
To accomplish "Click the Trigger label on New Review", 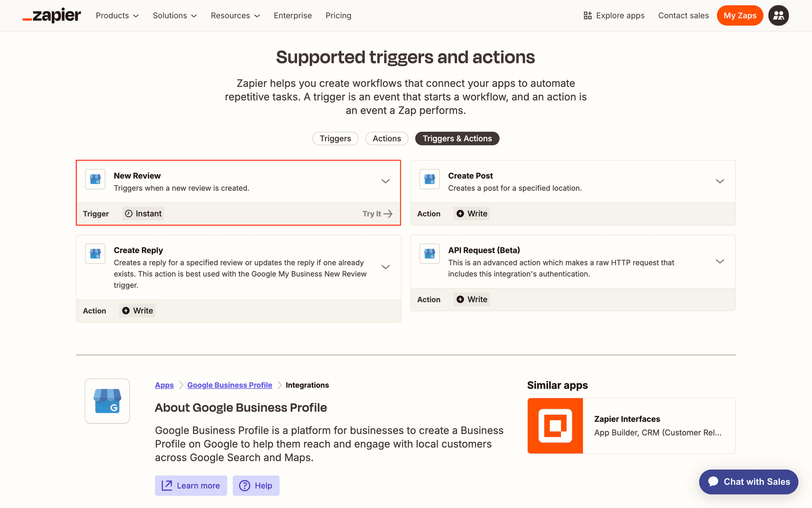I will (96, 214).
